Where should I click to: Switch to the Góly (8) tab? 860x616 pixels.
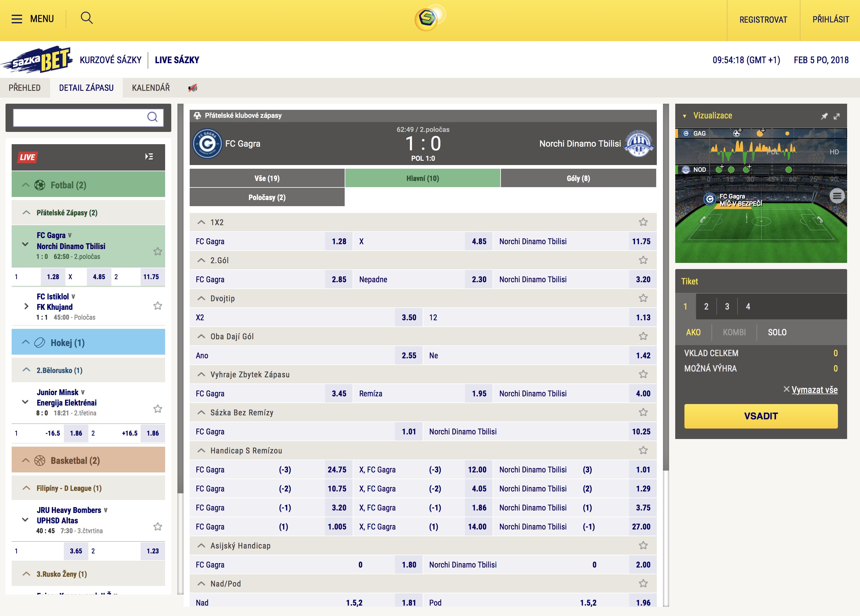[x=578, y=178]
